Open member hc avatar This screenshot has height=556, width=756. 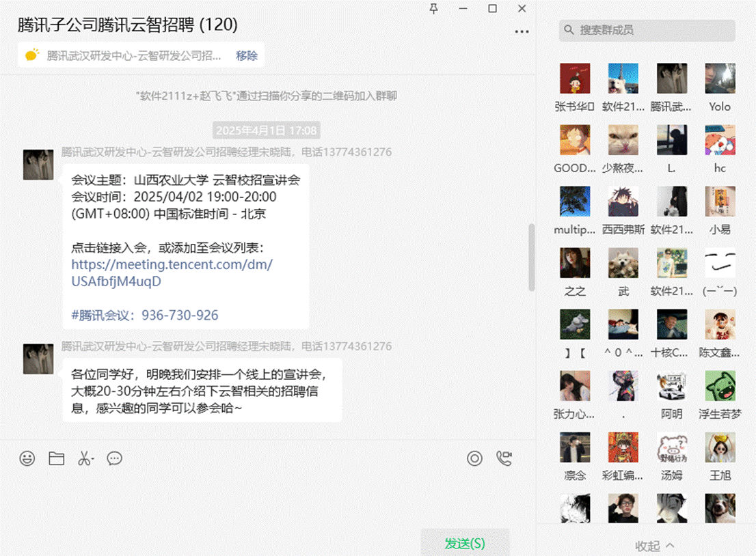coord(720,140)
